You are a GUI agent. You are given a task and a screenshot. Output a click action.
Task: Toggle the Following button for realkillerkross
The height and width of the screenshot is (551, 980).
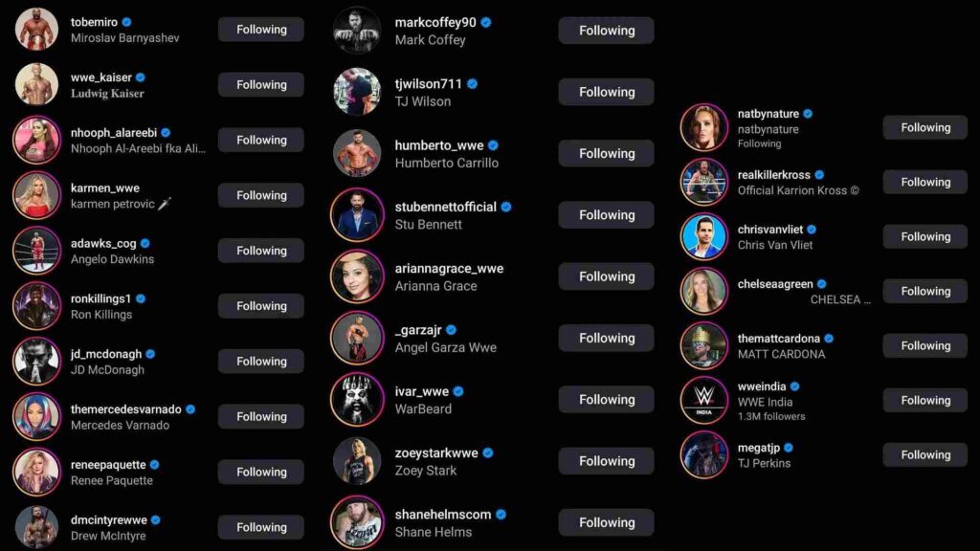(925, 183)
